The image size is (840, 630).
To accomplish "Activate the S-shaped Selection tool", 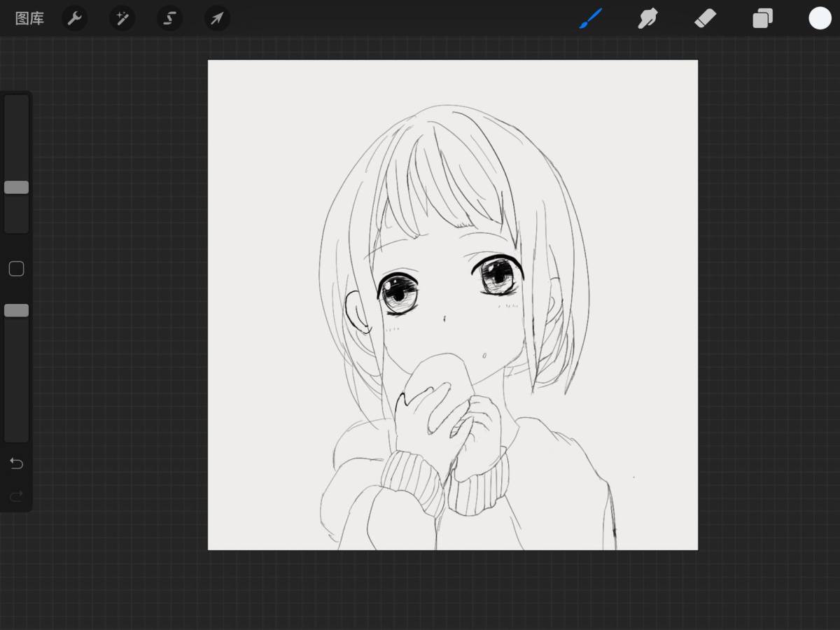I will (169, 18).
